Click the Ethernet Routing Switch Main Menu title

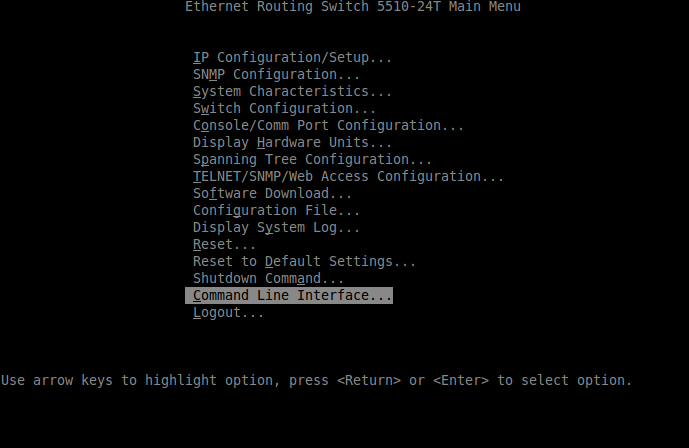click(353, 7)
